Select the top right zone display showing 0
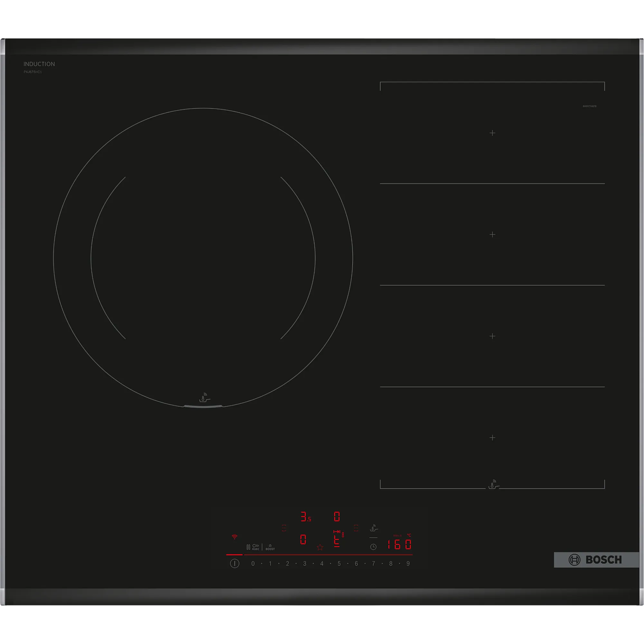The height and width of the screenshot is (644, 644). (x=337, y=517)
